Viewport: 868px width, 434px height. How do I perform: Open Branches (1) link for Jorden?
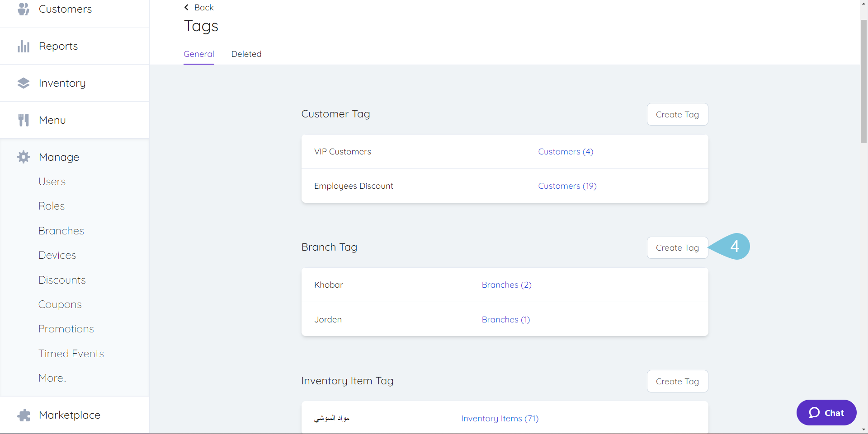(x=506, y=320)
